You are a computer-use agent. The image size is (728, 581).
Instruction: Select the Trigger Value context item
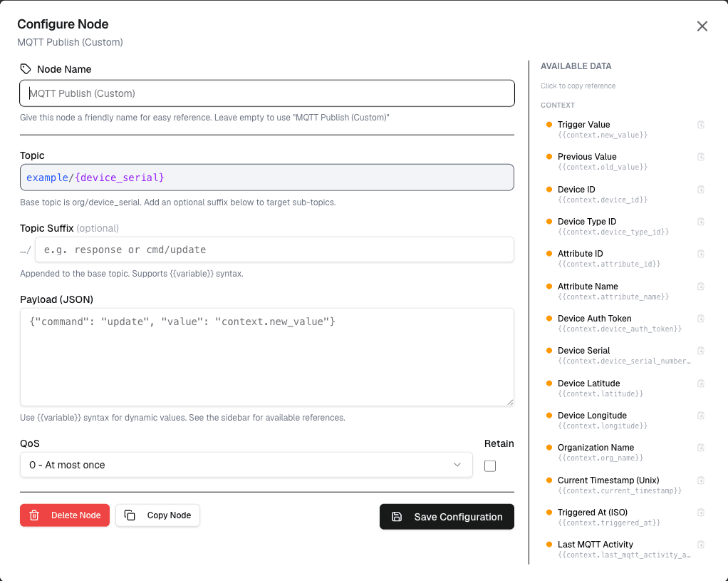tap(625, 129)
